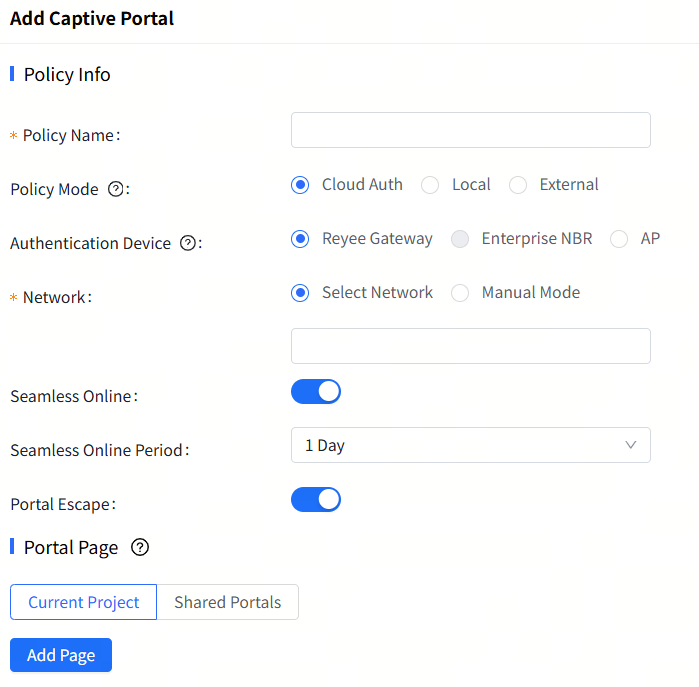Disable the Seamless Online toggle

click(316, 391)
